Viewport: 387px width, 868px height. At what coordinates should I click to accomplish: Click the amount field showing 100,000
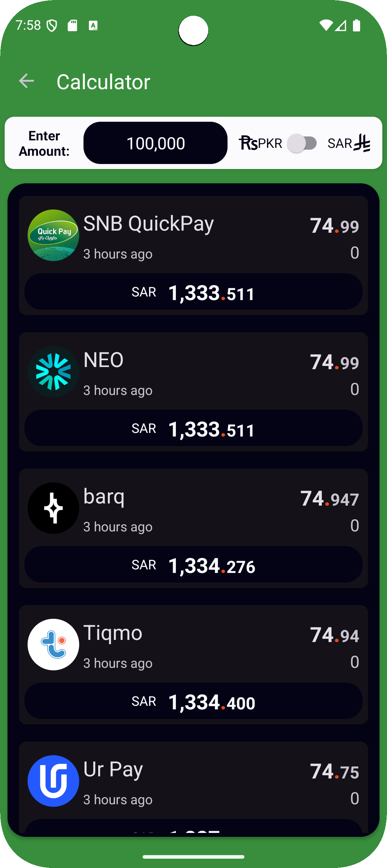[x=156, y=143]
